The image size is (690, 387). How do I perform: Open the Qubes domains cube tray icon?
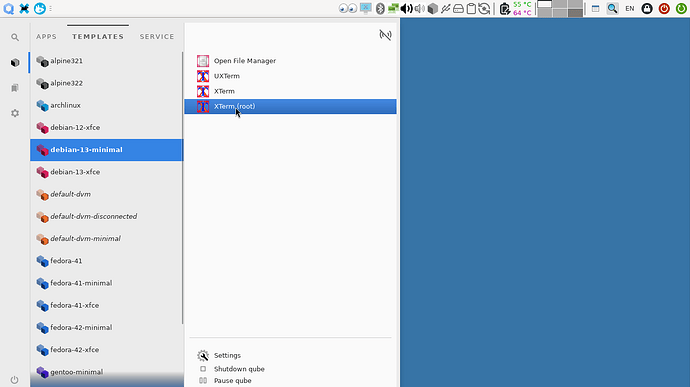433,8
